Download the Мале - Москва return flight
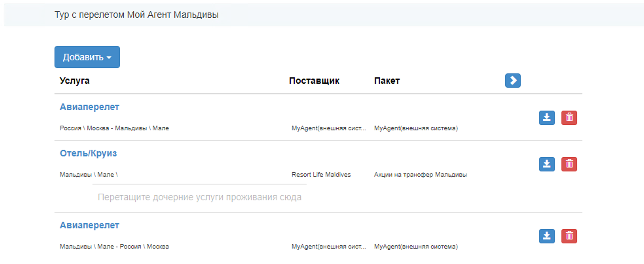This screenshot has height=264, width=644. click(547, 236)
